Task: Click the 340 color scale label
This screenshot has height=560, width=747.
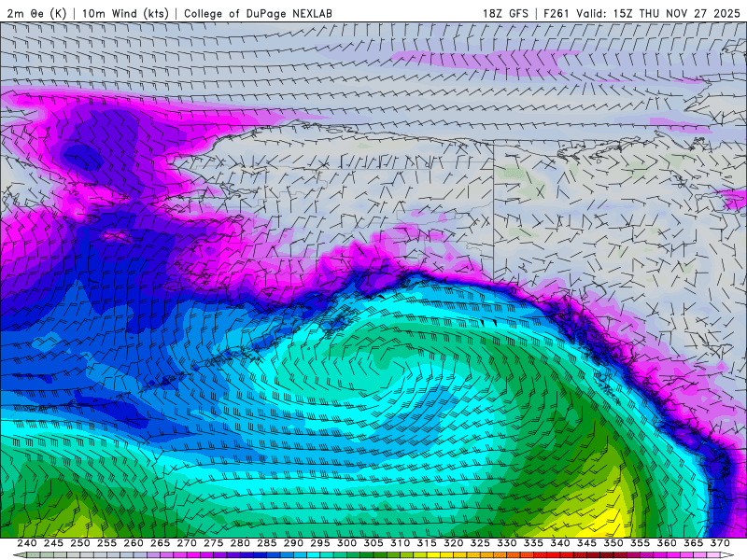Action: 560,543
